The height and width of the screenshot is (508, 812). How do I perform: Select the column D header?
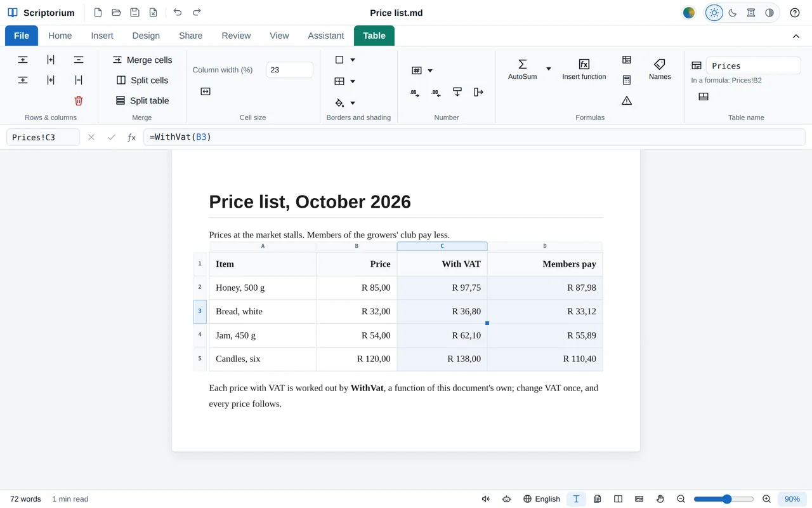[x=545, y=246]
